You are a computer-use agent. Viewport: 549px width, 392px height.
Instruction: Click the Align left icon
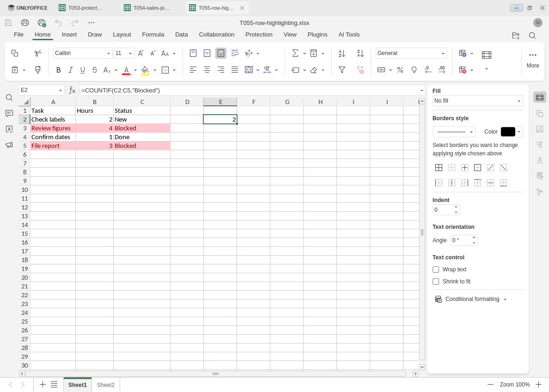[x=193, y=70]
